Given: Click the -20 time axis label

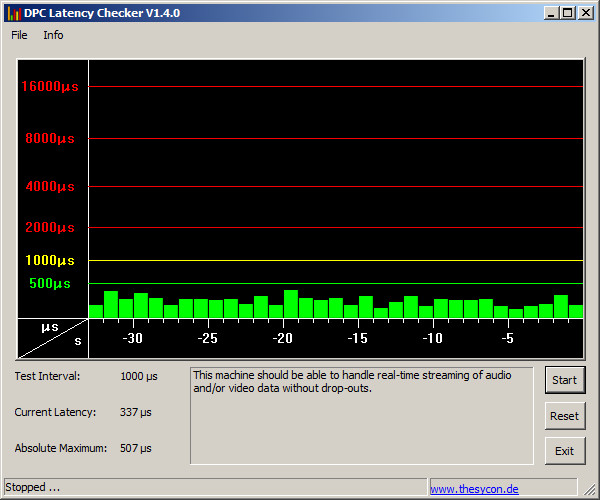Looking at the screenshot, I should pos(282,338).
